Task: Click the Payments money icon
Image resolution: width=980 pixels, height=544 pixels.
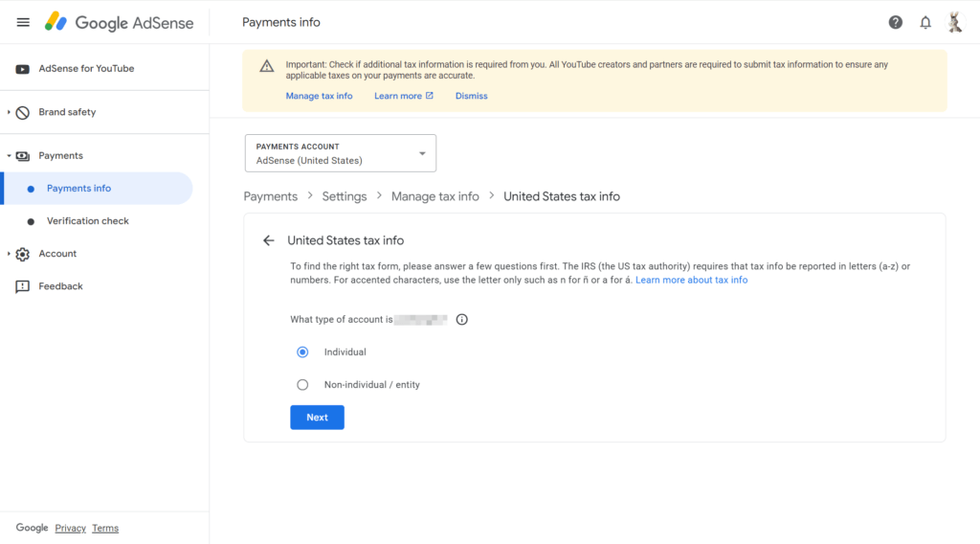Action: coord(23,156)
